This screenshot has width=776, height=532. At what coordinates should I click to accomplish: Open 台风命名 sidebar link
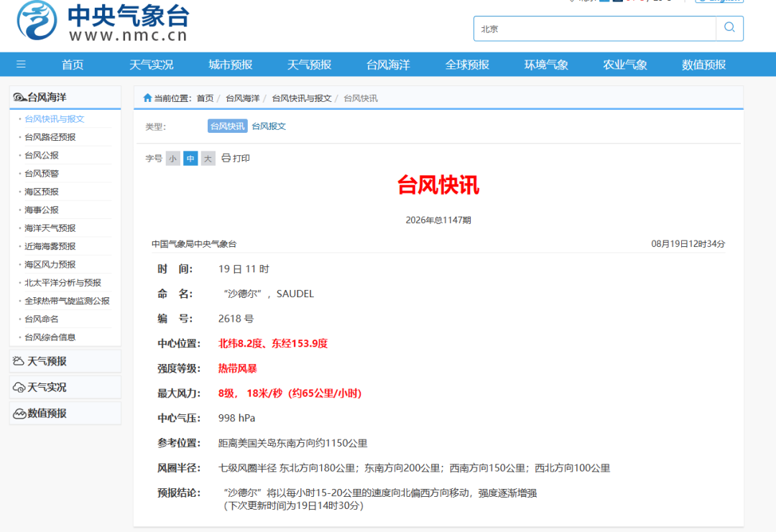[42, 319]
